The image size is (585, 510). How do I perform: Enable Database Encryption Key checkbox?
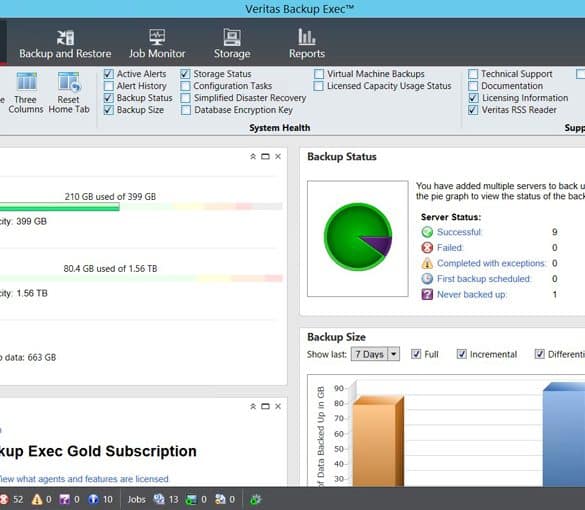[185, 110]
